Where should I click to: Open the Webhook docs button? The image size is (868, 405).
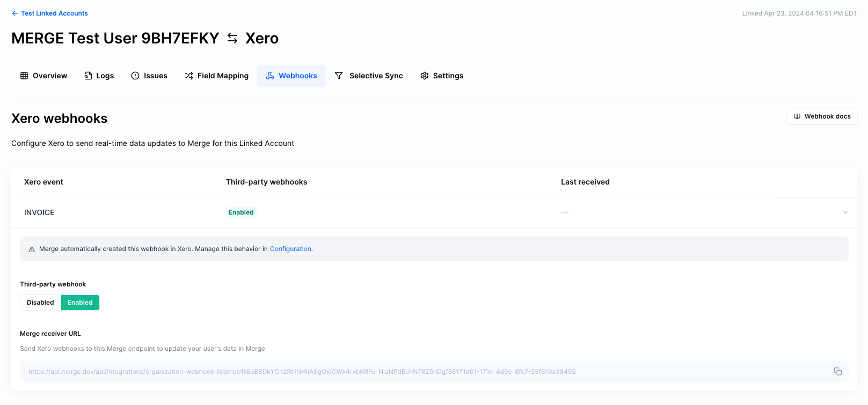click(x=822, y=116)
